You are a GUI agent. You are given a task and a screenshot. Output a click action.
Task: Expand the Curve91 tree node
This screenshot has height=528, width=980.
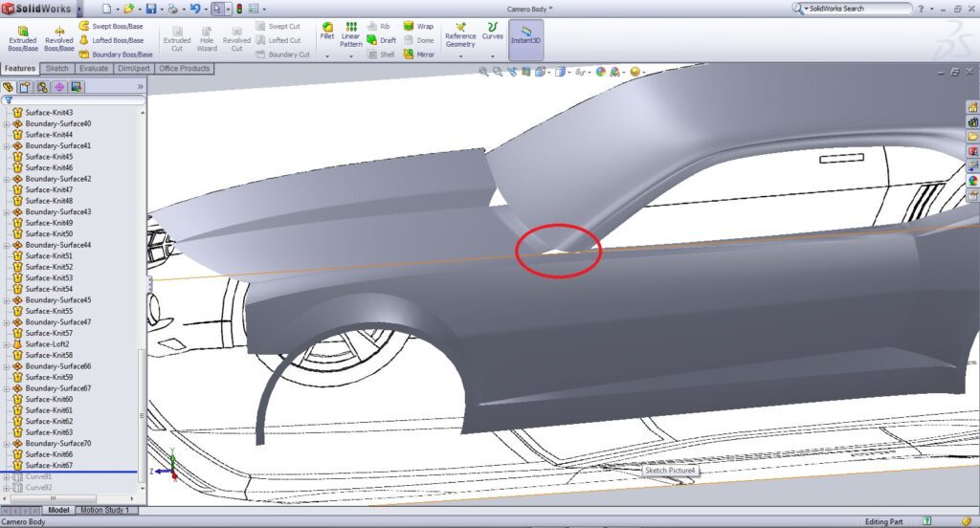pyautogui.click(x=6, y=476)
